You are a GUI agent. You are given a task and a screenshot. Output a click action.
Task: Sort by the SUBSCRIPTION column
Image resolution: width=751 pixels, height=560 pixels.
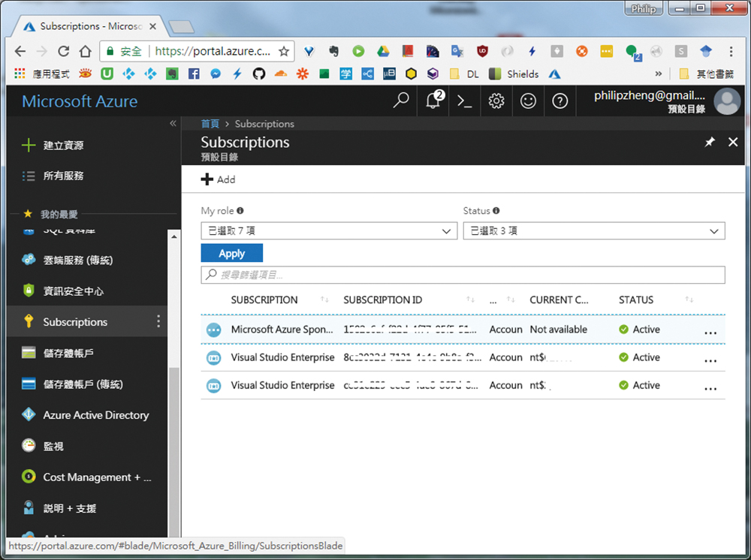pyautogui.click(x=264, y=300)
